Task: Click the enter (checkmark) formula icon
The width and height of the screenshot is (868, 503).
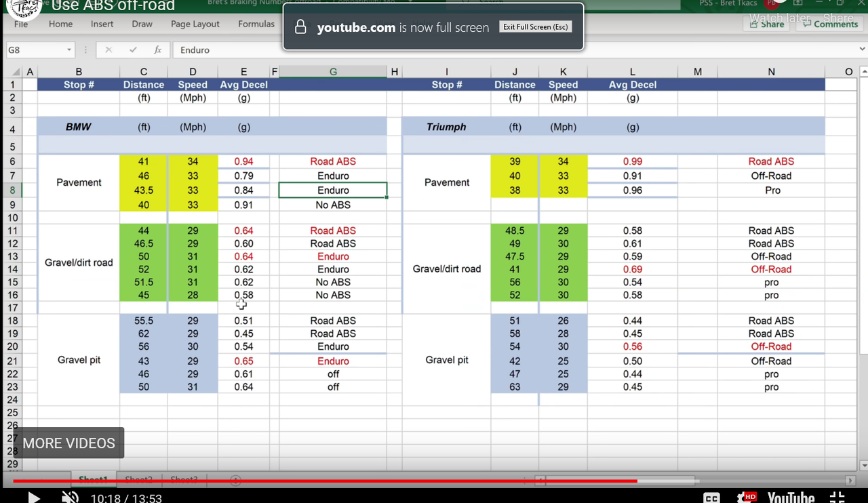Action: [133, 50]
